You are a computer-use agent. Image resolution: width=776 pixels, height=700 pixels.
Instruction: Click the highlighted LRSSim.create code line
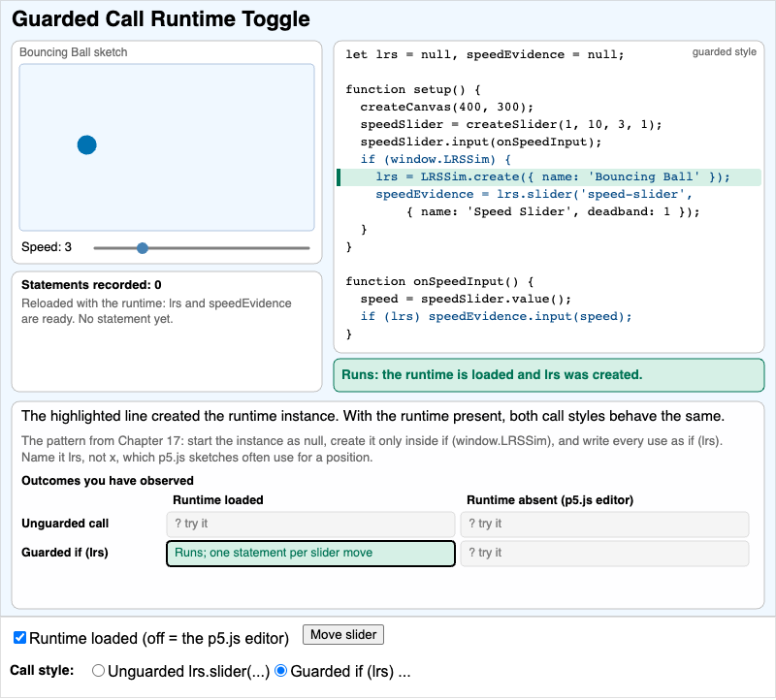pos(549,177)
